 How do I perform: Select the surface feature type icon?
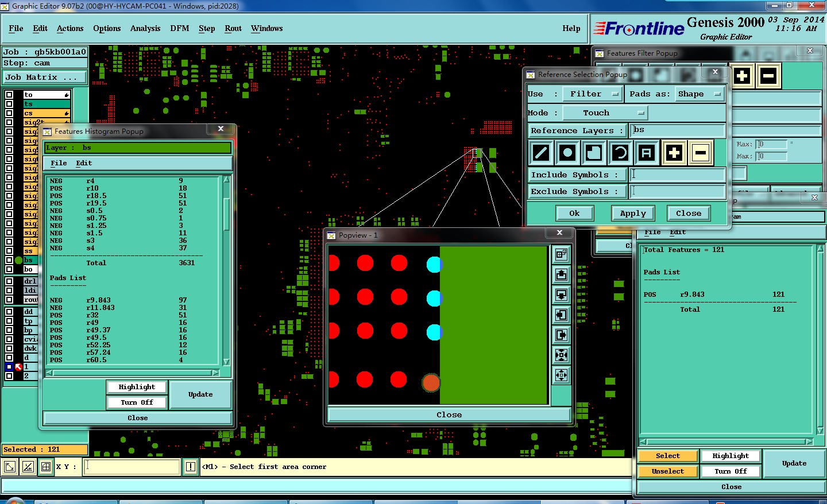pos(594,153)
